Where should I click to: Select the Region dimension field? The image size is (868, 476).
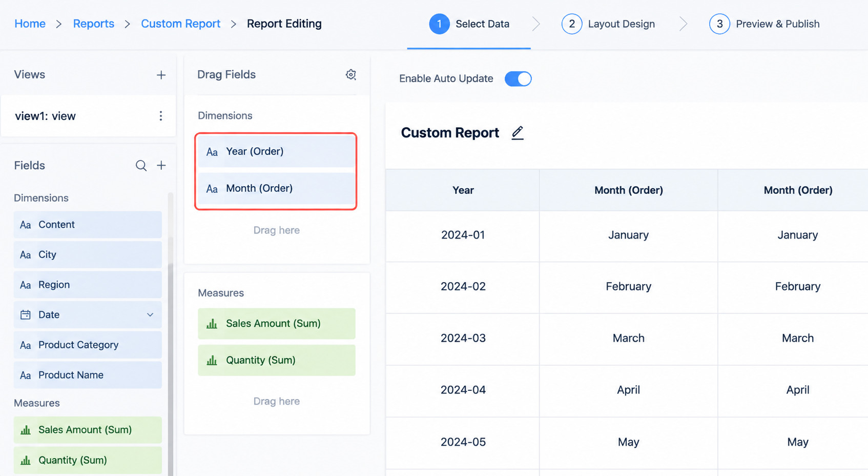click(88, 285)
